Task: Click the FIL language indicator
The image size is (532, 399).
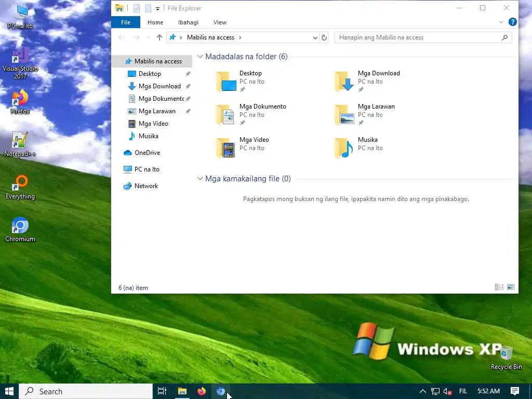Action: click(x=463, y=391)
